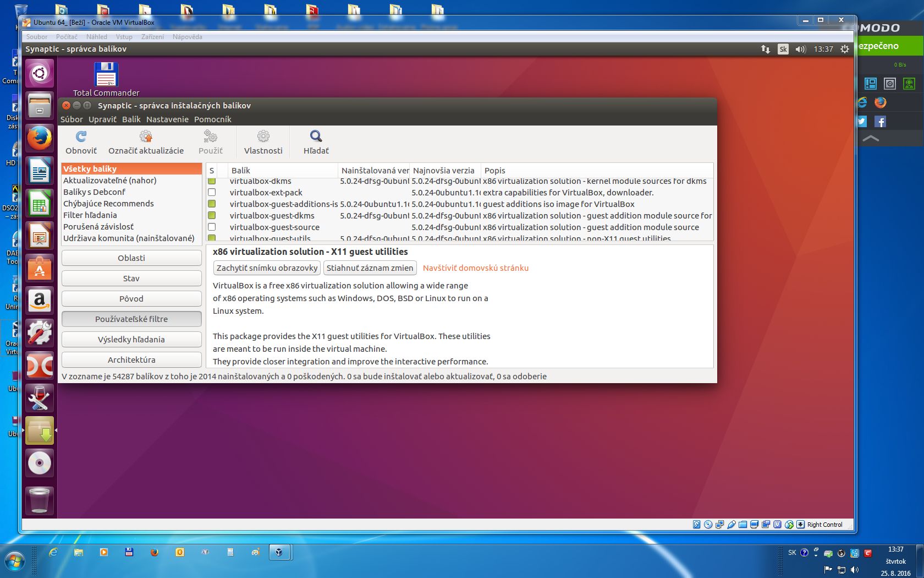This screenshot has height=578, width=924.
Task: Toggle status checkbox for virtualbox-ext-pack
Action: 212,192
